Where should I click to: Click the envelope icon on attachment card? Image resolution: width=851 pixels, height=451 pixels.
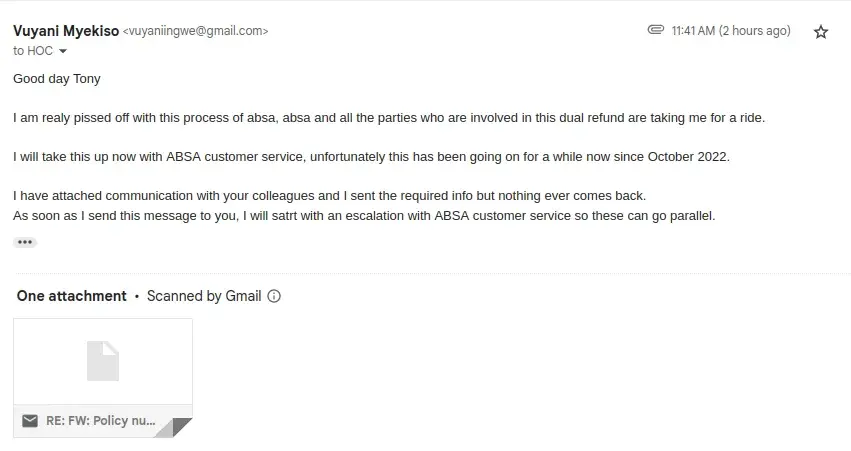pyautogui.click(x=30, y=421)
